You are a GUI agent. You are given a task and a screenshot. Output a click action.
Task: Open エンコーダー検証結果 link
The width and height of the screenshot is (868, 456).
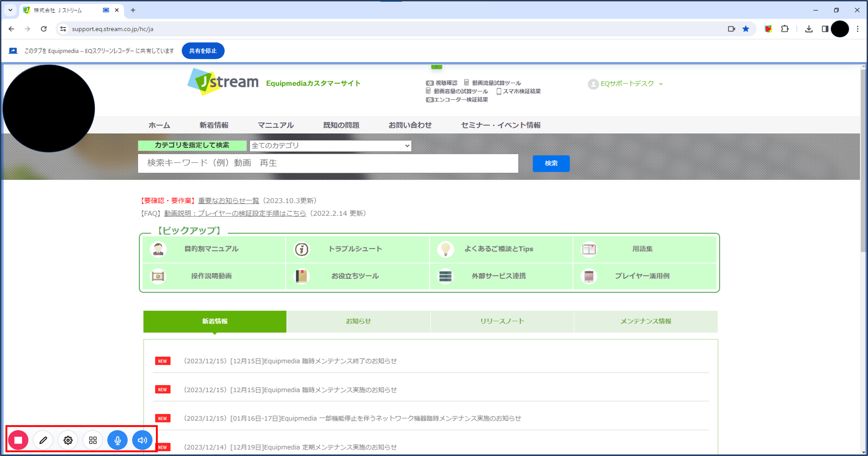(x=457, y=100)
